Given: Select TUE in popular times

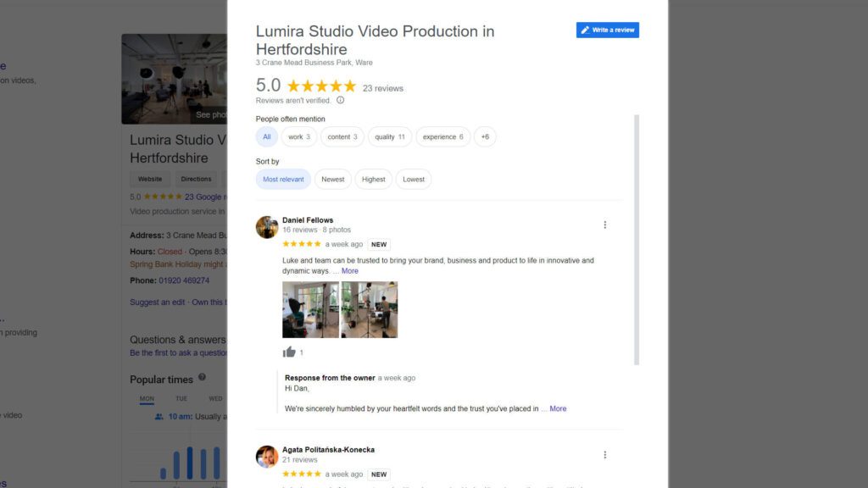Looking at the screenshot, I should tap(181, 399).
